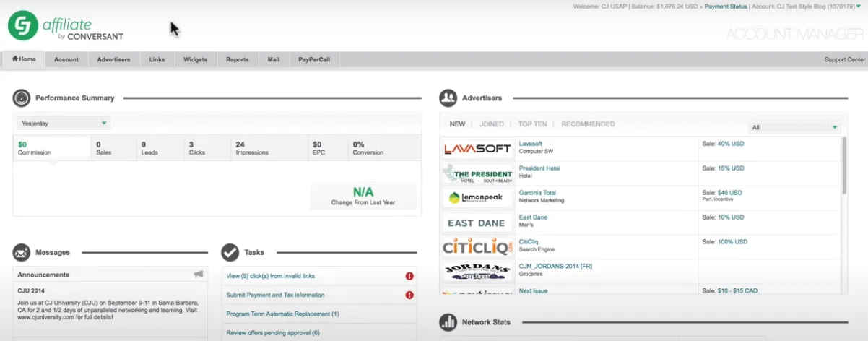Click the Announcements megaphone icon
Image resolution: width=868 pixels, height=341 pixels.
[x=199, y=275]
